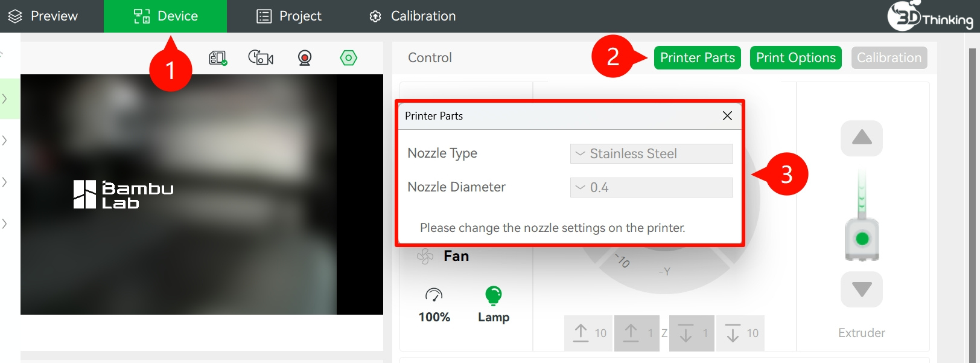This screenshot has width=980, height=363.
Task: Switch to the Project tab
Action: 289,16
